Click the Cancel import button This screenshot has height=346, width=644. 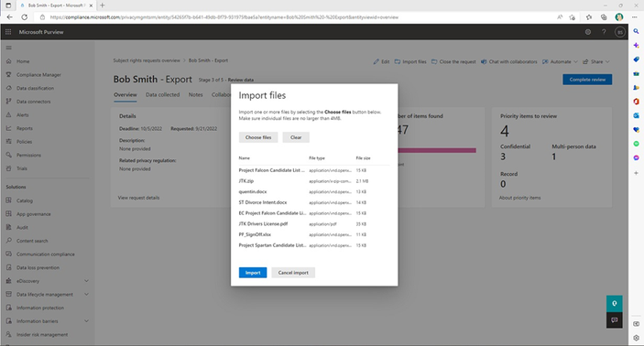click(x=293, y=273)
